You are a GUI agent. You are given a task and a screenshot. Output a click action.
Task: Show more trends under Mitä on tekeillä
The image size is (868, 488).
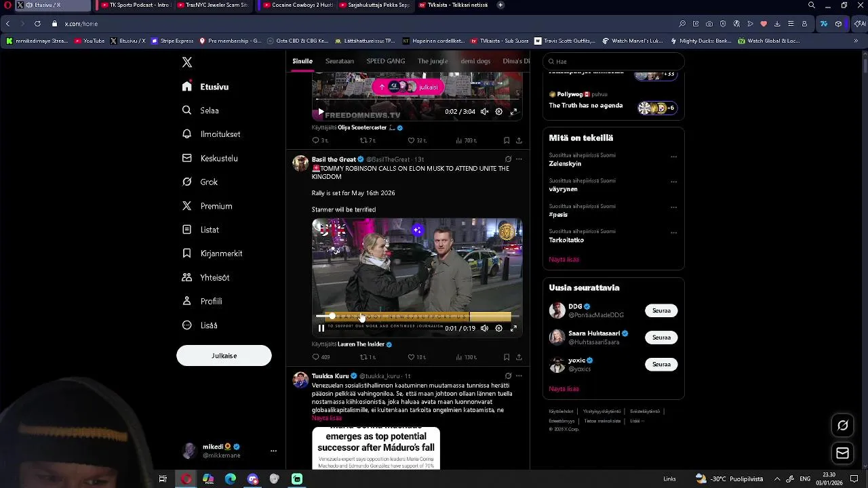coord(564,259)
